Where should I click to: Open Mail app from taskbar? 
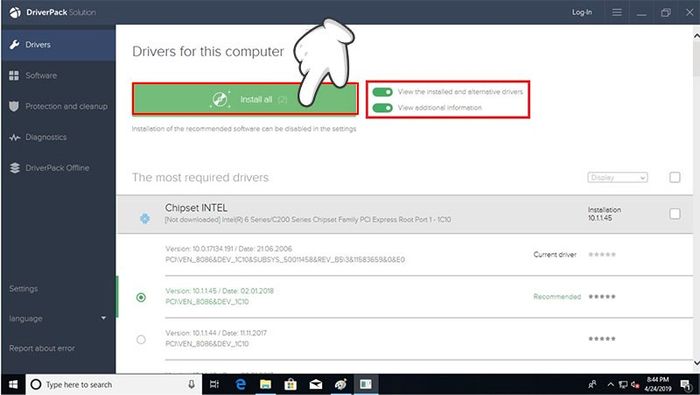click(x=316, y=384)
